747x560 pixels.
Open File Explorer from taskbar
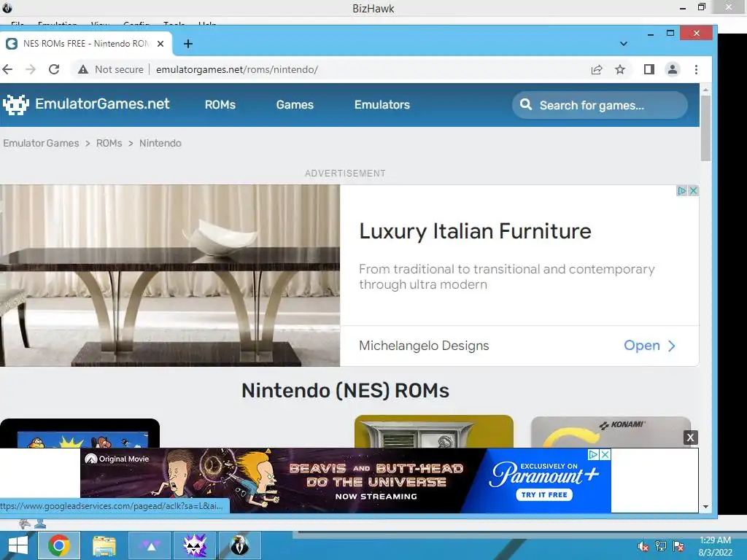[104, 545]
